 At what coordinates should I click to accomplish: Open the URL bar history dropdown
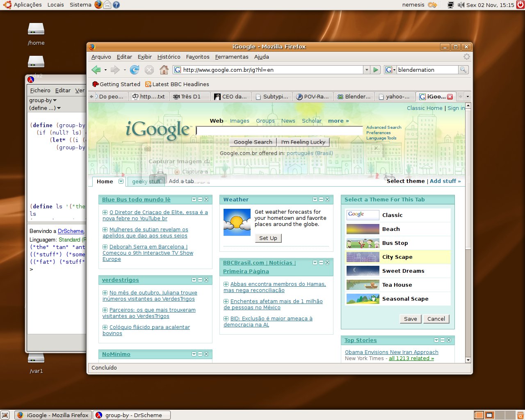(x=367, y=70)
